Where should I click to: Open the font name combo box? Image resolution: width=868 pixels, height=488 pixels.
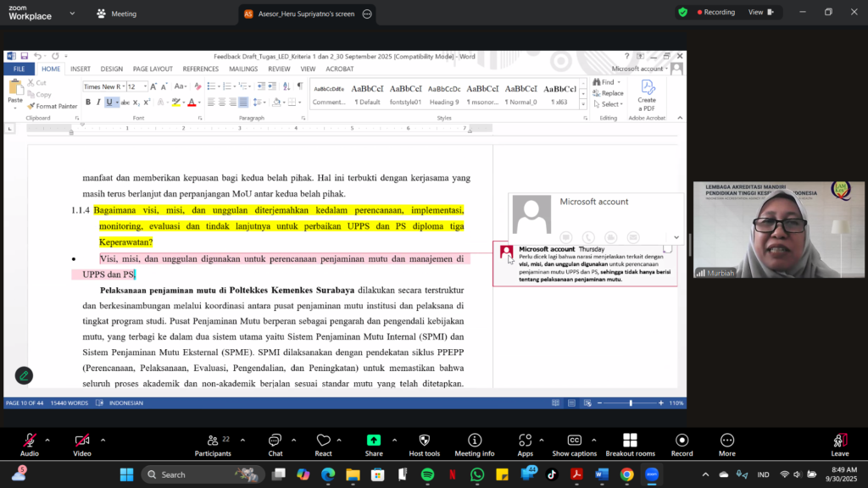pyautogui.click(x=104, y=86)
